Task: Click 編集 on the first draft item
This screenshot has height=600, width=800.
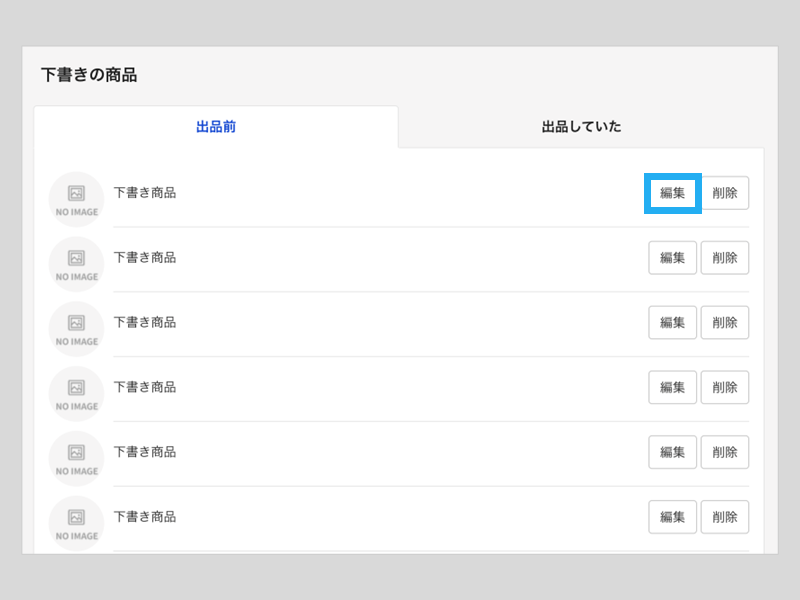Action: click(x=672, y=193)
